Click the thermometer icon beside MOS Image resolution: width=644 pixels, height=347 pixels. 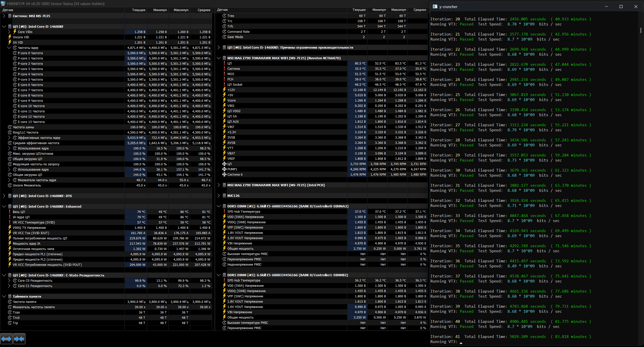coord(224,74)
